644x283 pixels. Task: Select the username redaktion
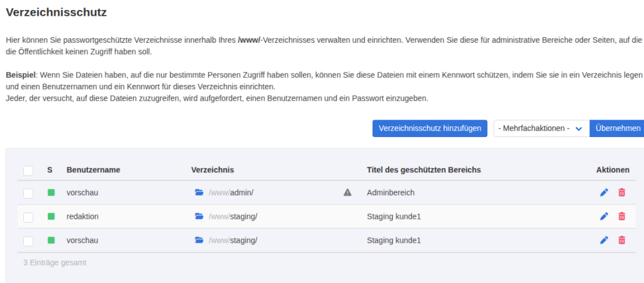(x=82, y=216)
